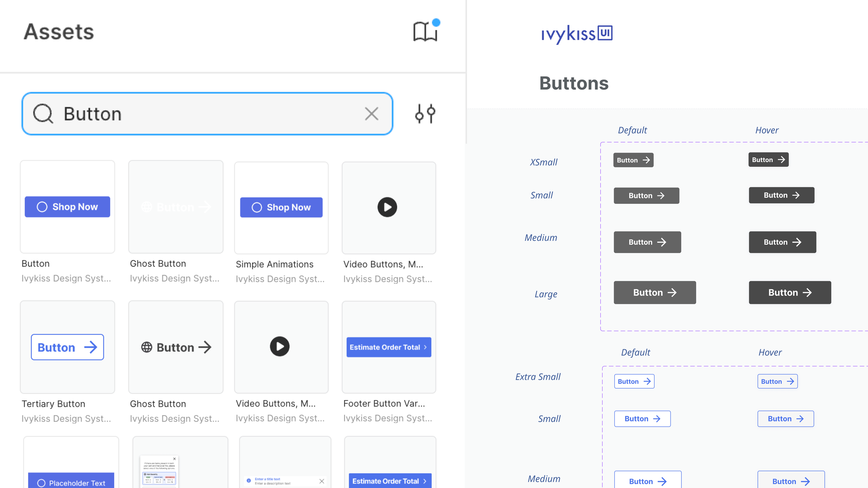The image size is (868, 488).
Task: Select first Video Buttons play thumbnail
Action: point(389,207)
